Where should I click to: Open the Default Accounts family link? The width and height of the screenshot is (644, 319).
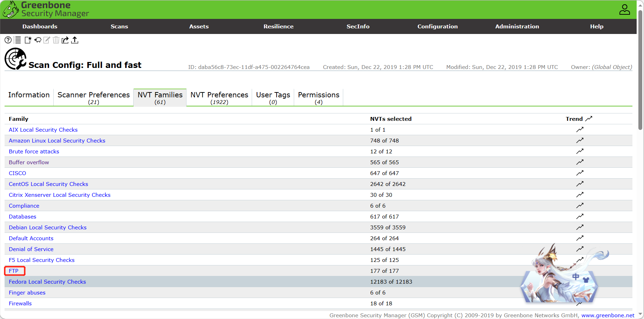(x=31, y=238)
